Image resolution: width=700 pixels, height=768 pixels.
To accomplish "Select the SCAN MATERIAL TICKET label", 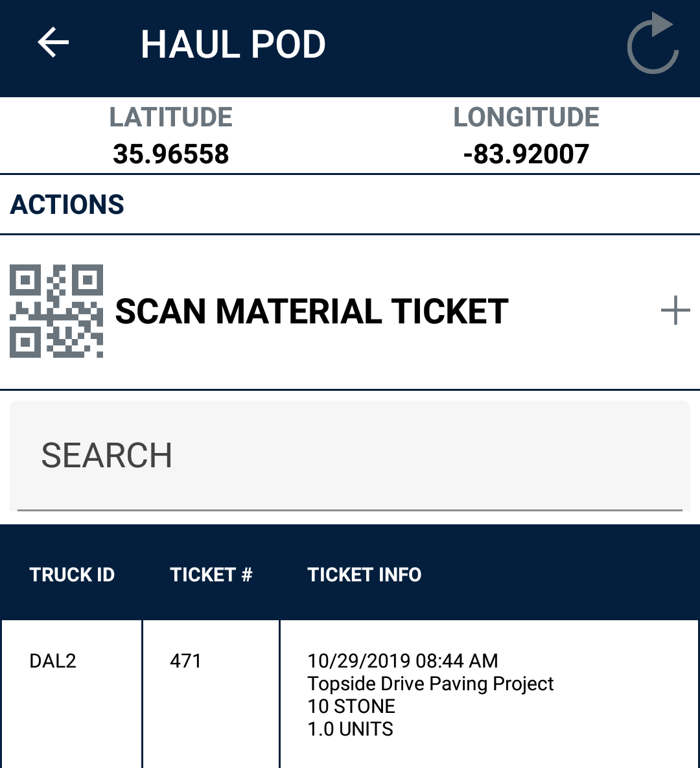I will (x=311, y=312).
